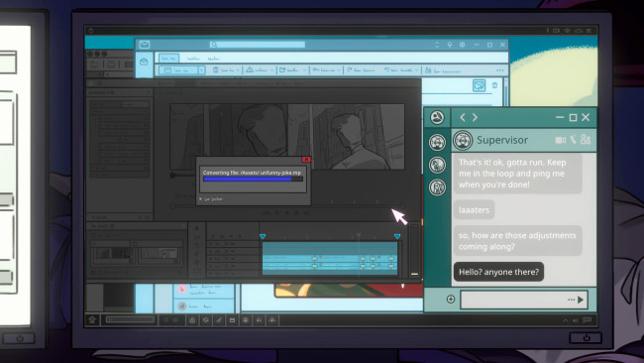Click the left blue timeline marker
The height and width of the screenshot is (363, 644).
pyautogui.click(x=263, y=236)
